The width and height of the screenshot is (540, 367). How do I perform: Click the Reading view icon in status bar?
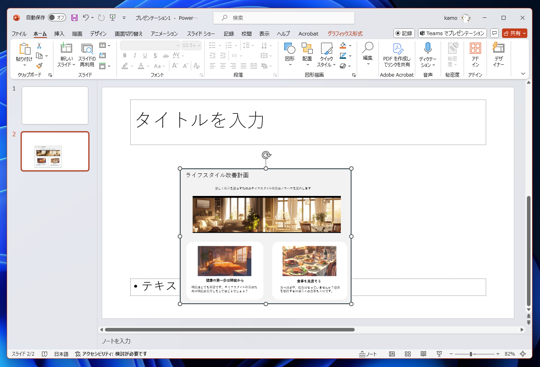[423, 354]
